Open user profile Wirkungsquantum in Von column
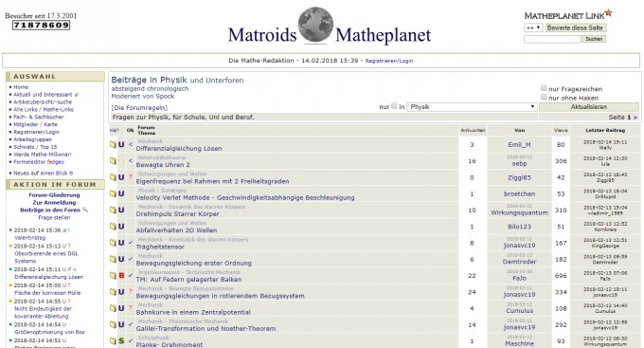The height and width of the screenshot is (348, 644). point(519,212)
